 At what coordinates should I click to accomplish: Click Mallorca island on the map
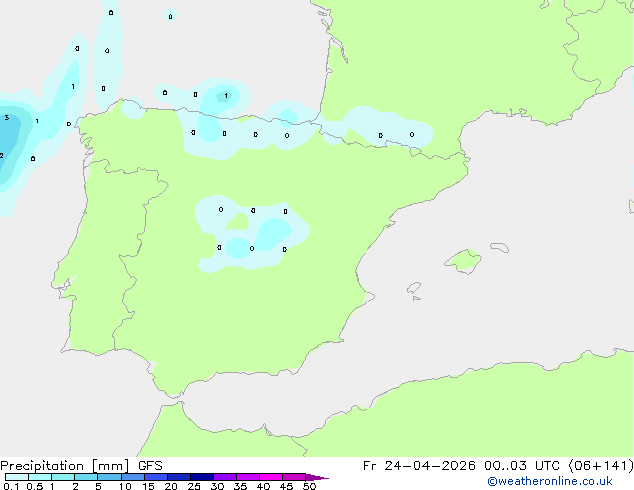click(463, 261)
